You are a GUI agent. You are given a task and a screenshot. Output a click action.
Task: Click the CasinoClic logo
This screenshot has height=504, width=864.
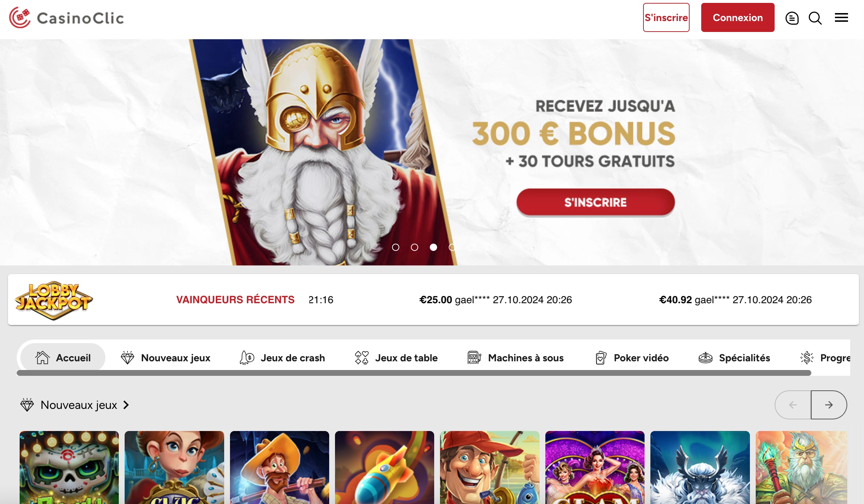[66, 17]
